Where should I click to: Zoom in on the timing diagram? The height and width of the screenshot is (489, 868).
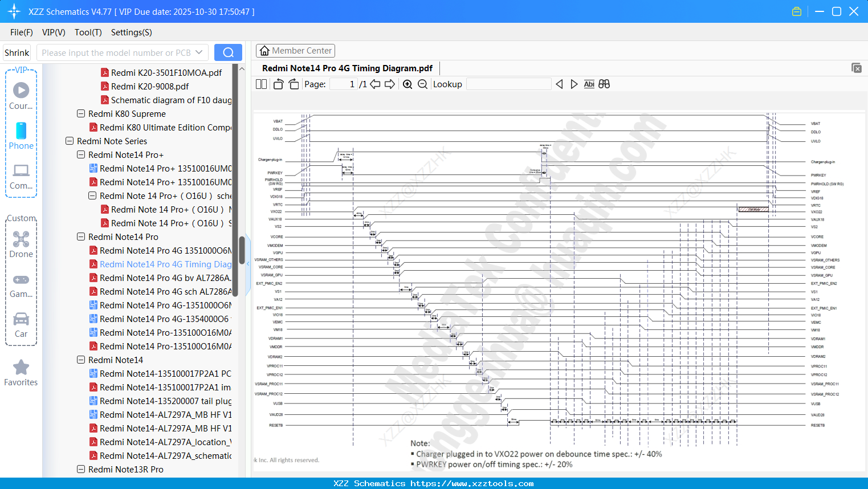tap(407, 84)
